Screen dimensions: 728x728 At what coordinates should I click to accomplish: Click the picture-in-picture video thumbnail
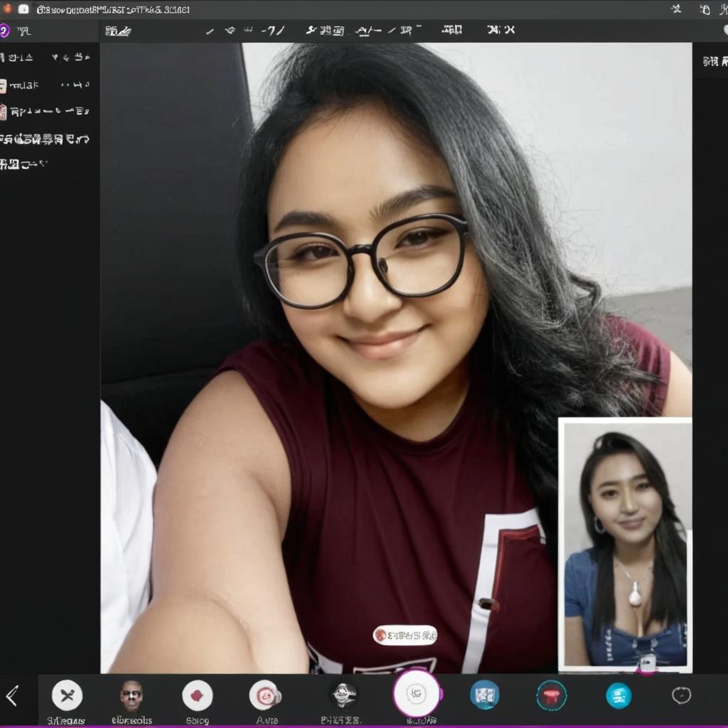(625, 544)
